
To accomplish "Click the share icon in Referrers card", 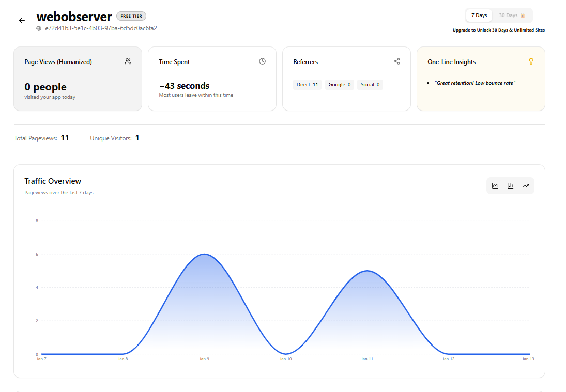I will (396, 61).
